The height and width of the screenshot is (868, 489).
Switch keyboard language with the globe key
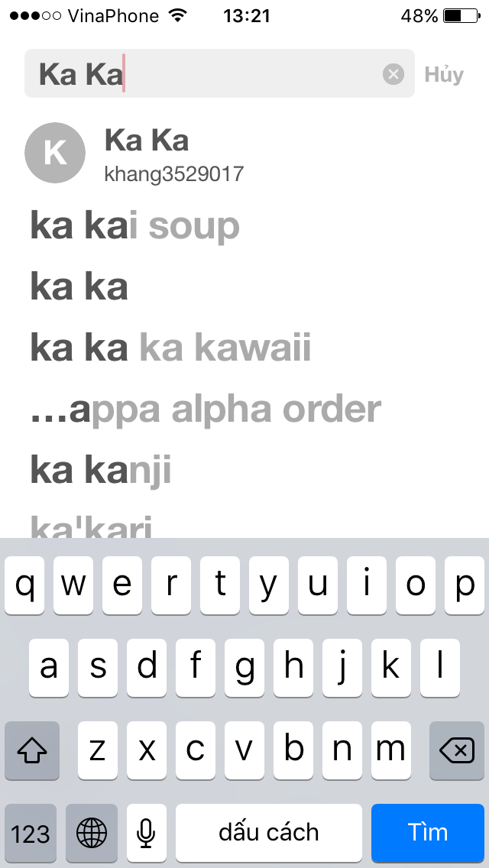(92, 832)
